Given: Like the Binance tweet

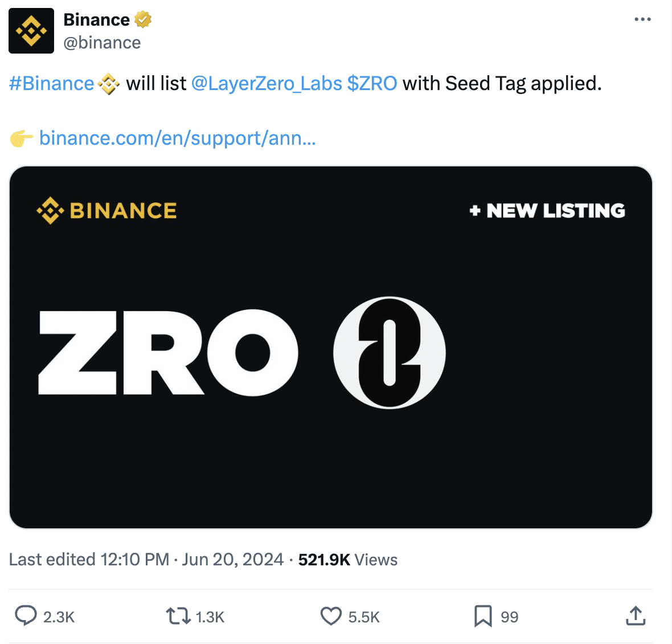Looking at the screenshot, I should pyautogui.click(x=331, y=616).
